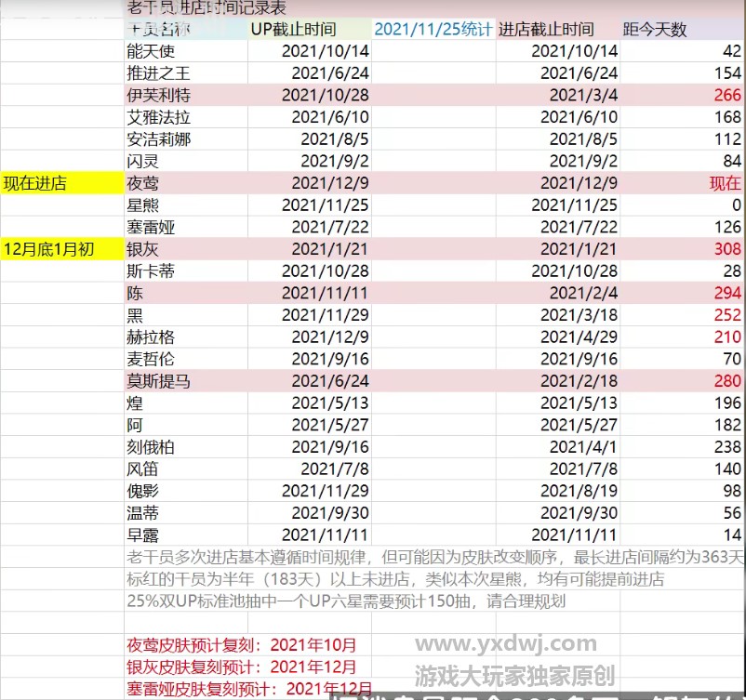Click the www.yxdwj.com watermark text
Image resolution: width=746 pixels, height=700 pixels.
click(x=508, y=643)
